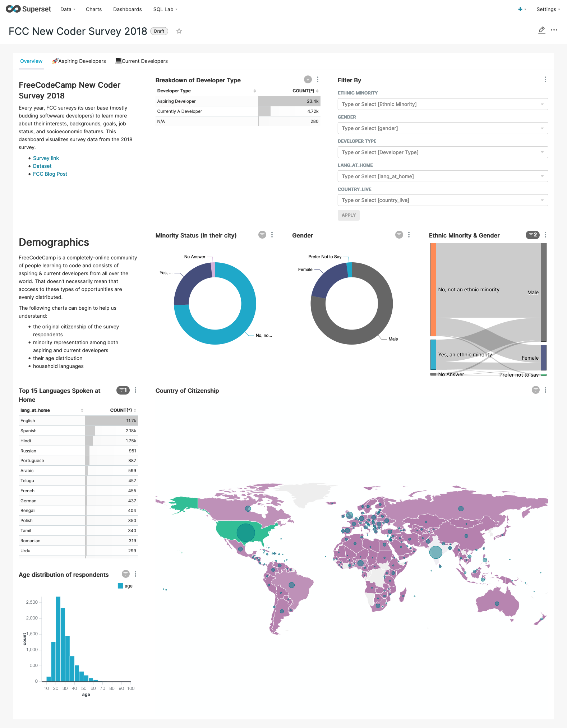Click the tallest age histogram bar

58,639
